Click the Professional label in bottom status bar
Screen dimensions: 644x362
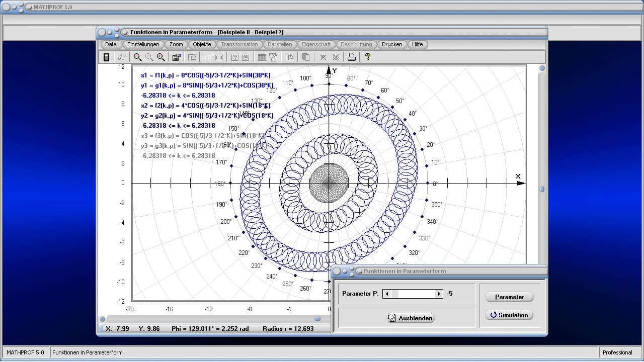tap(617, 352)
